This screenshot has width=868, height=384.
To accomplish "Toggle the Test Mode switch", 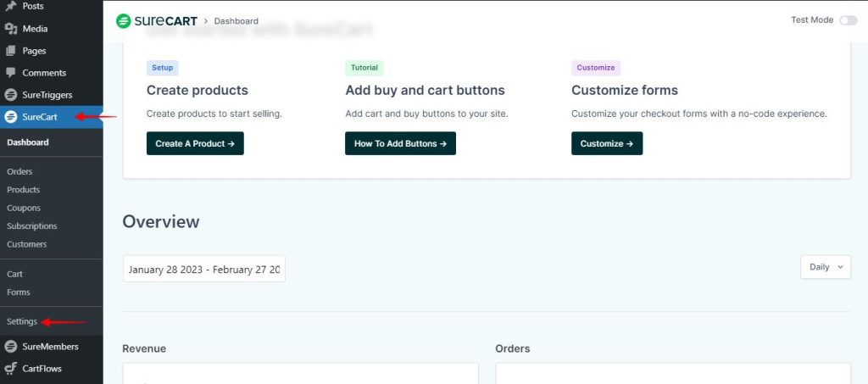I will tap(848, 20).
